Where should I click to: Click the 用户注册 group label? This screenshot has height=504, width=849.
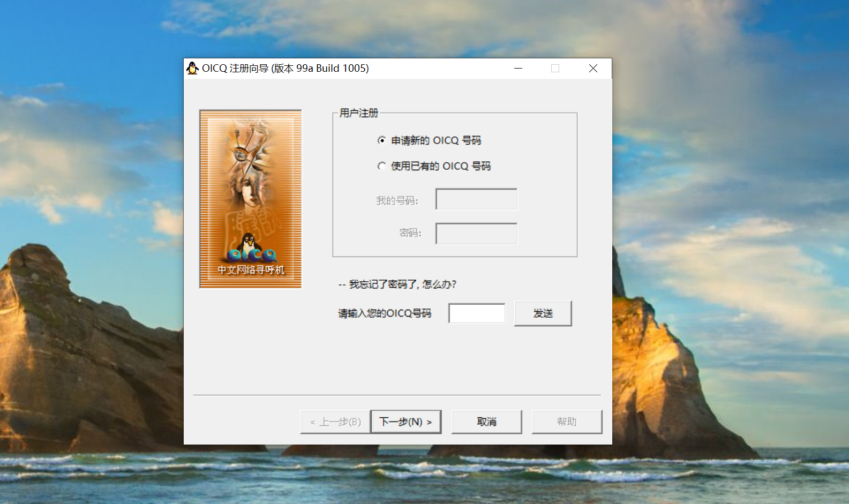359,113
